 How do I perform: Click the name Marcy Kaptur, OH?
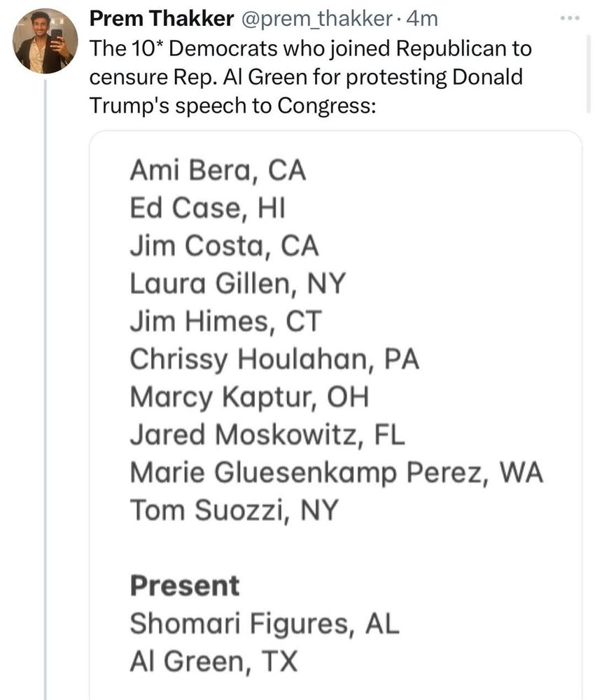(249, 398)
